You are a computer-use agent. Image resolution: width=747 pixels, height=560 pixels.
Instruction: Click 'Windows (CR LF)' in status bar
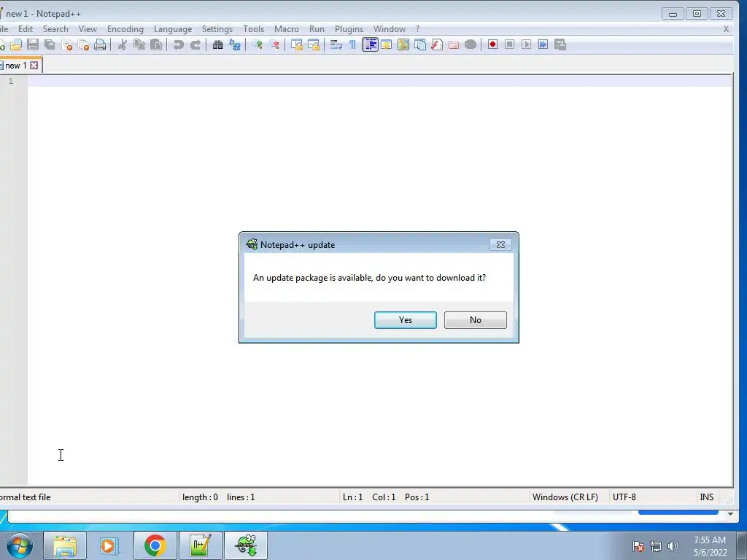pos(565,497)
